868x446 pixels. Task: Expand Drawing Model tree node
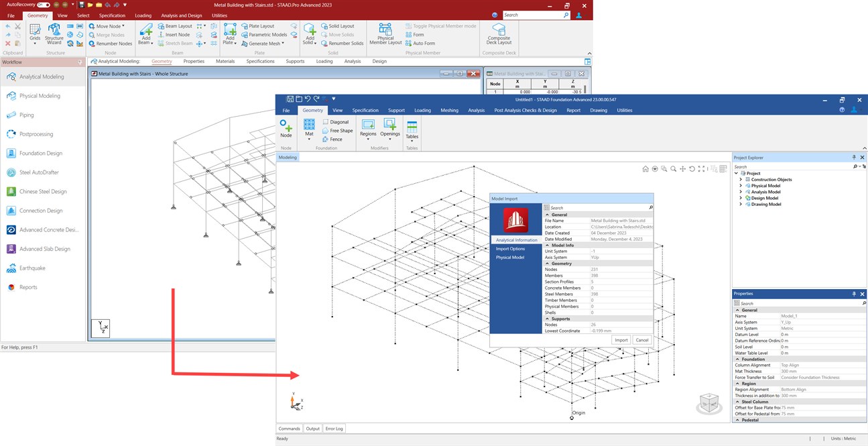(x=741, y=204)
